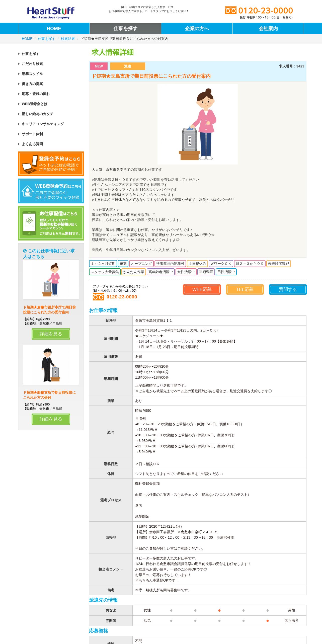
Task: Click 検索結果 breadcrumb link
Action: 68,39
